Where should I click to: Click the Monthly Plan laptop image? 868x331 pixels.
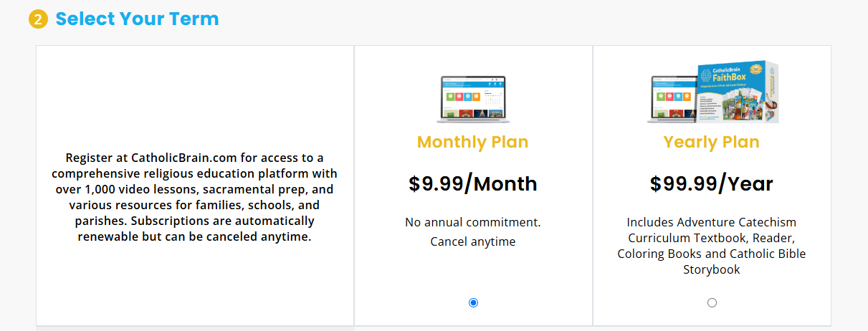(472, 99)
